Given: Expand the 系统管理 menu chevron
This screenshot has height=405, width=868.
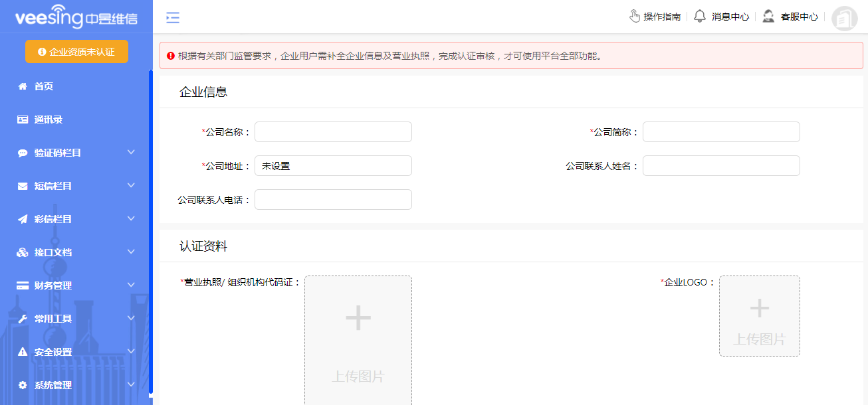Looking at the screenshot, I should (131, 384).
